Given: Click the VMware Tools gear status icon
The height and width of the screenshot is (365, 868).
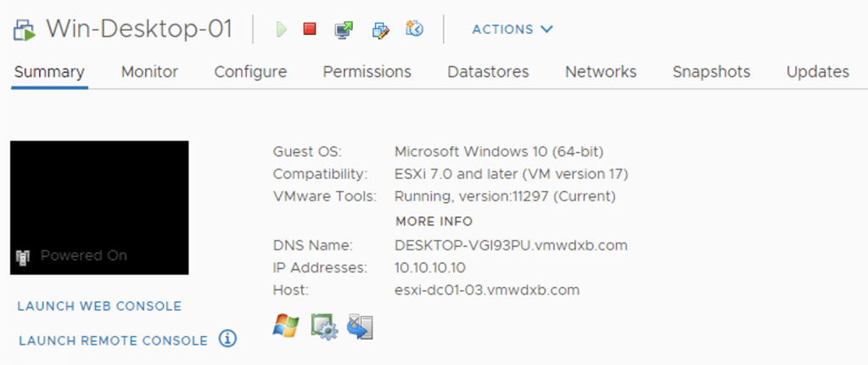Looking at the screenshot, I should (323, 327).
